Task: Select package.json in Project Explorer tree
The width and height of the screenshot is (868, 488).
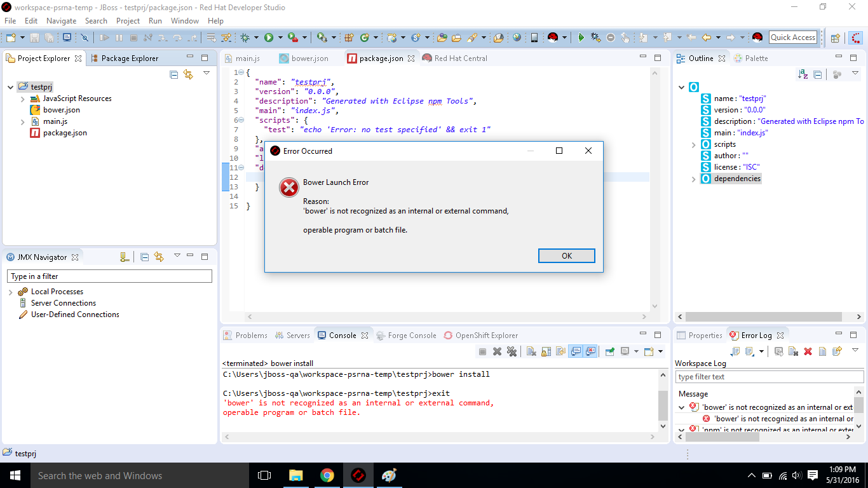Action: 65,133
